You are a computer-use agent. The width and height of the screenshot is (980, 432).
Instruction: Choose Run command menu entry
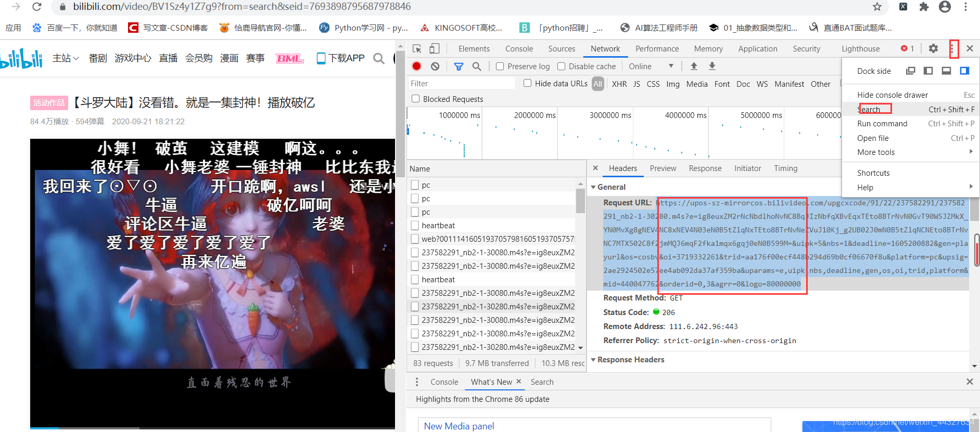[911, 124]
